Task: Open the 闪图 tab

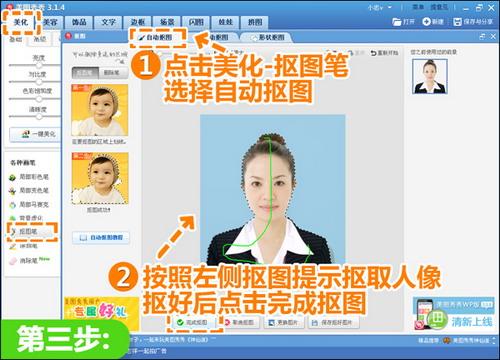Action: pyautogui.click(x=196, y=22)
